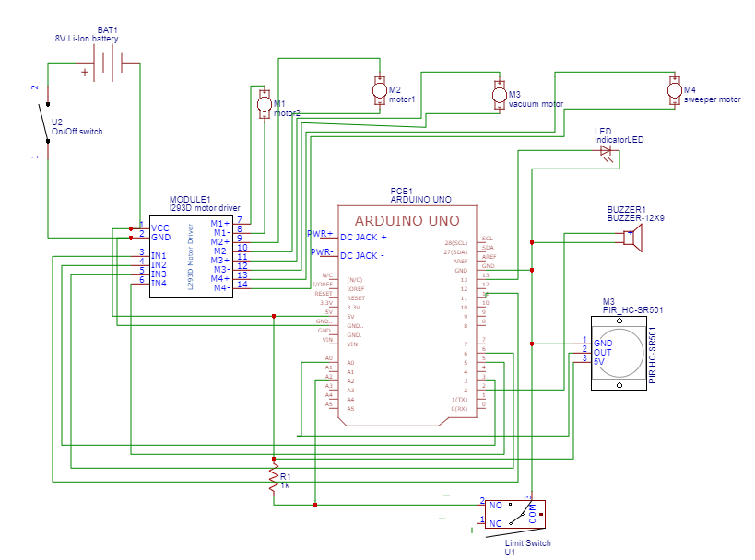Click the '8V Li-Ion battery' label

click(87, 39)
